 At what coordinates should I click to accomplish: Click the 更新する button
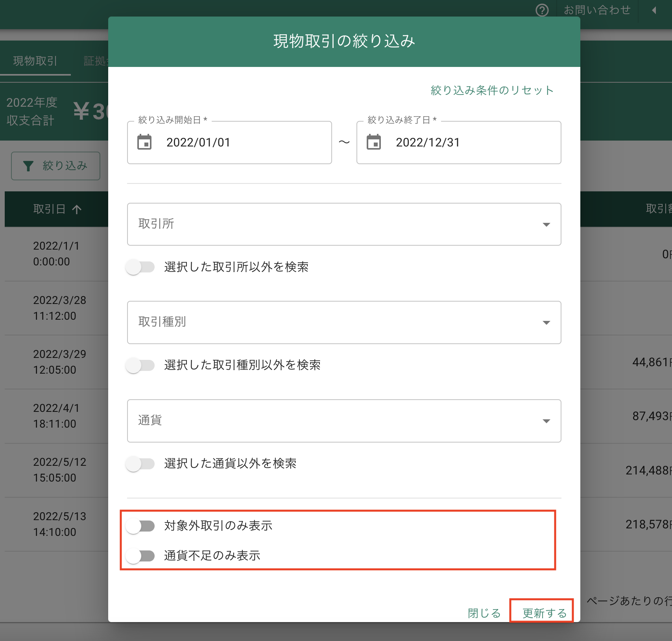[x=544, y=613]
